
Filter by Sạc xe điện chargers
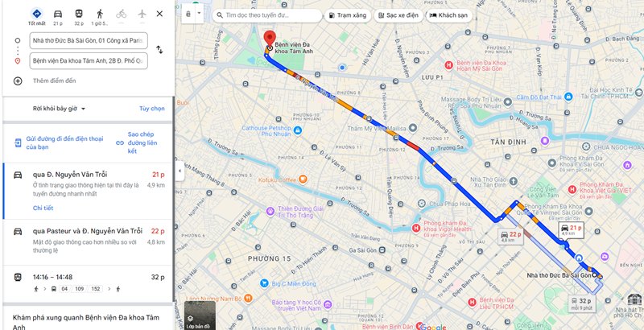(x=398, y=15)
